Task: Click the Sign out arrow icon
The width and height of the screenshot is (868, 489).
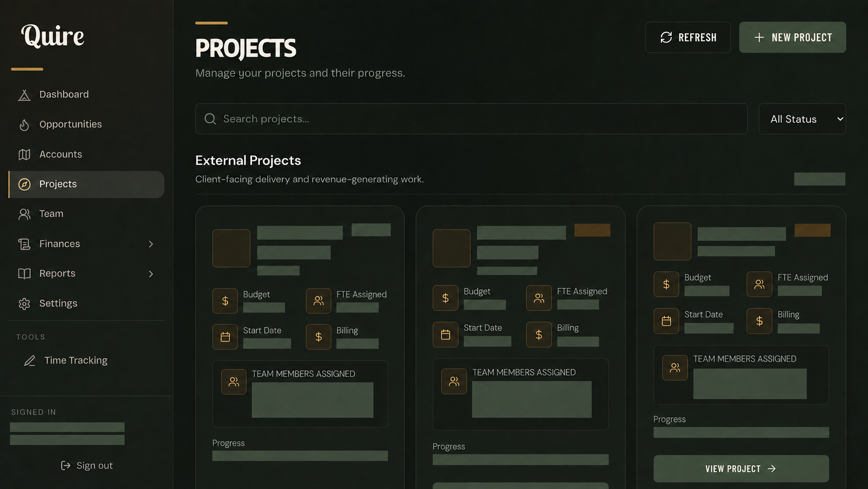Action: pos(65,466)
